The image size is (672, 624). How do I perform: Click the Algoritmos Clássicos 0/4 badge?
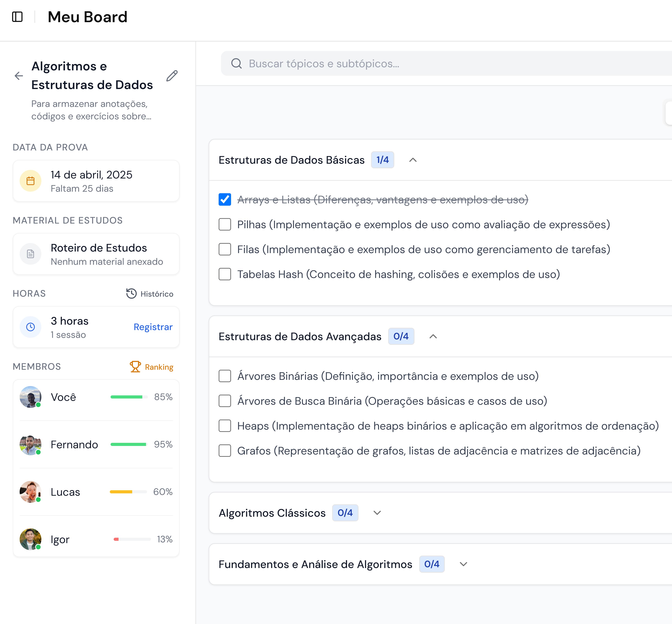(x=345, y=513)
